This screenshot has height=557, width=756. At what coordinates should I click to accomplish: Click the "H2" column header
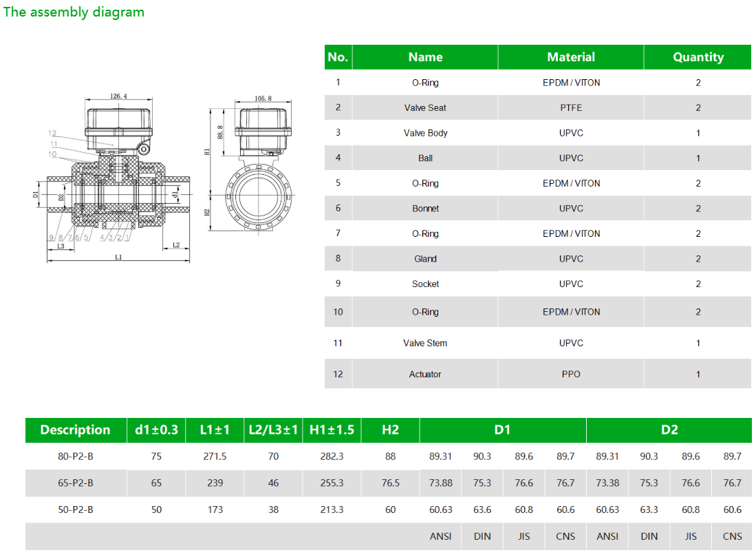coord(390,430)
